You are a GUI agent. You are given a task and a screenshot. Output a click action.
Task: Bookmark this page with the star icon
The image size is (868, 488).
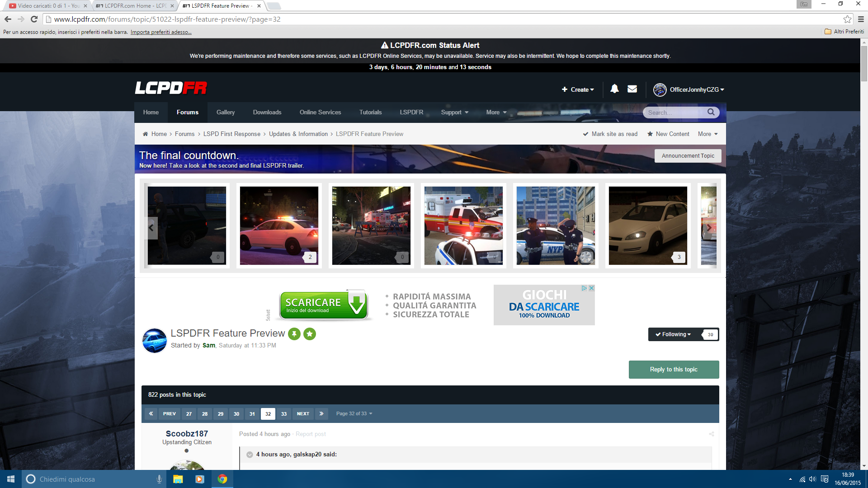(847, 19)
